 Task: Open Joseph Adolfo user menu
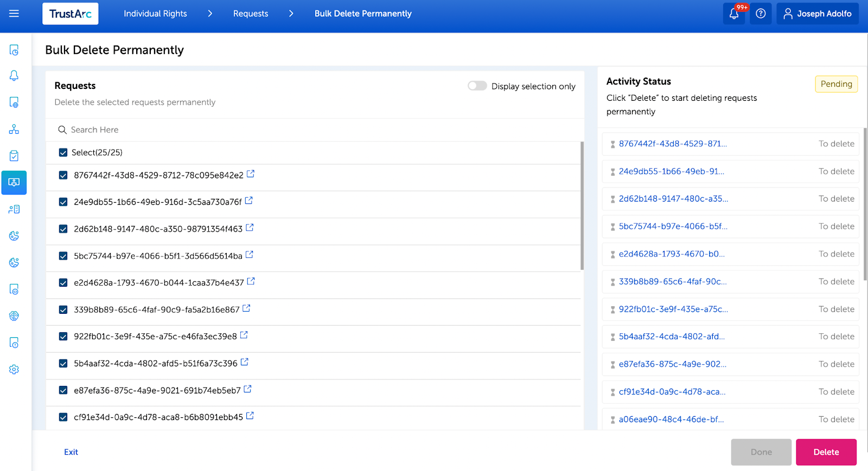pyautogui.click(x=818, y=14)
